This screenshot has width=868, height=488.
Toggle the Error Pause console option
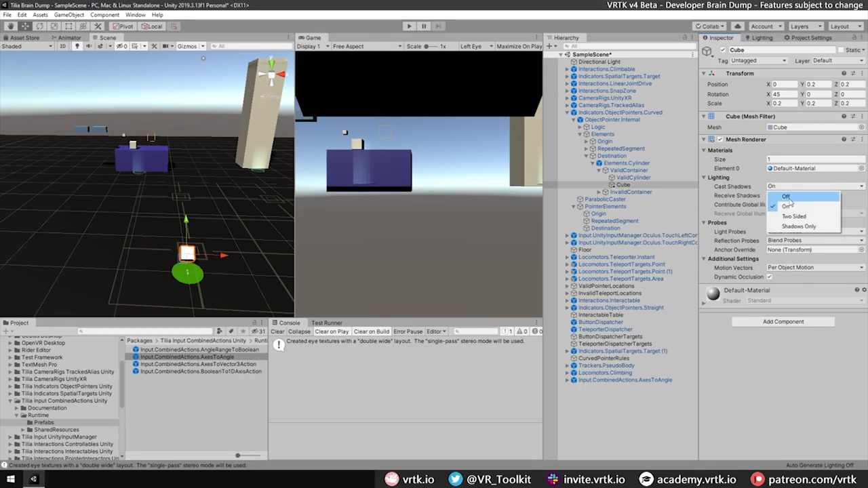(408, 331)
